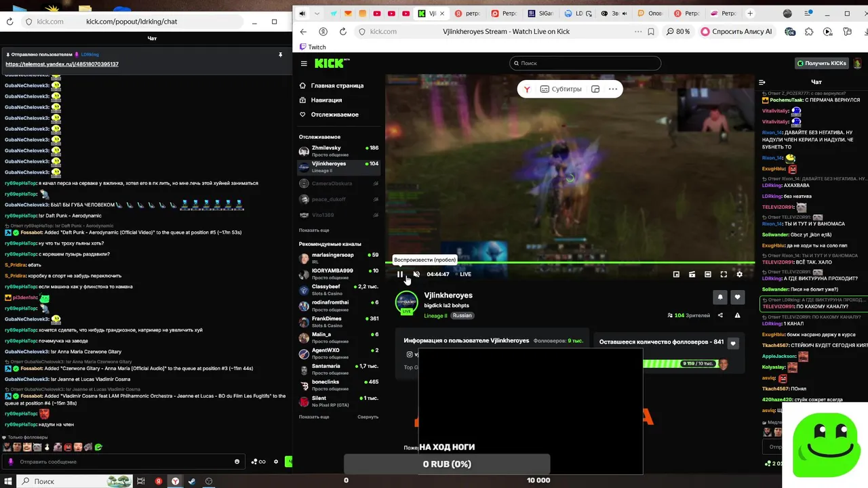Go to the KICK logo home
Viewport: 868px width, 488px height.
coord(332,63)
